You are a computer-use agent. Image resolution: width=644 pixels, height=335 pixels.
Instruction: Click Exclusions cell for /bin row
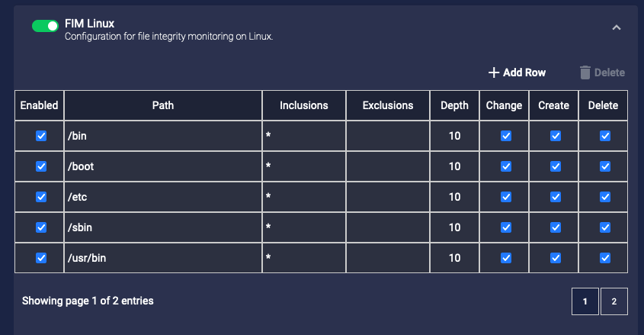click(x=388, y=136)
